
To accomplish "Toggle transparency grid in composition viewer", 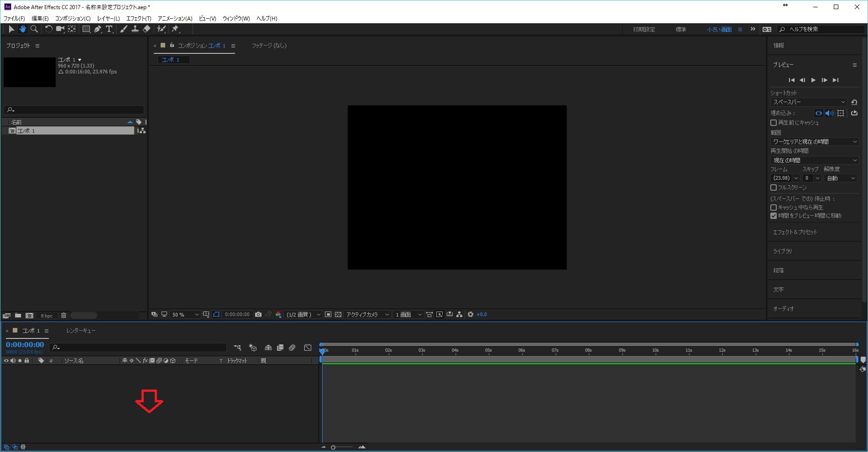I will 338,315.
